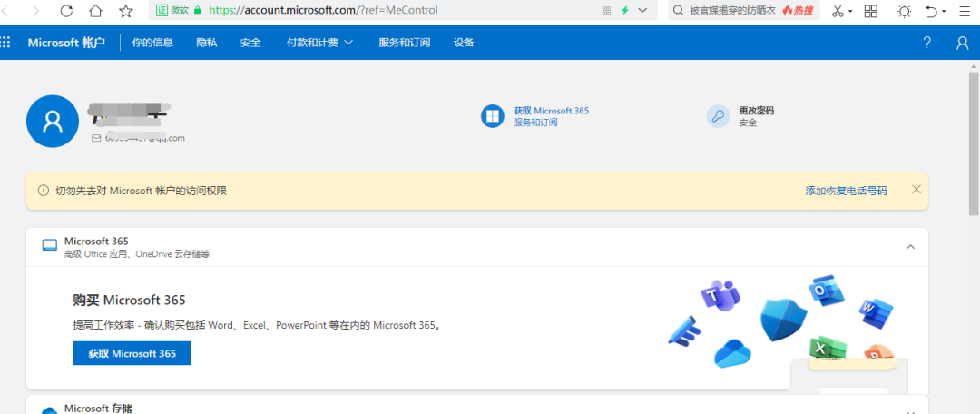Viewport: 980px width, 414px height.
Task: Click the address bar URL field
Action: (403, 11)
